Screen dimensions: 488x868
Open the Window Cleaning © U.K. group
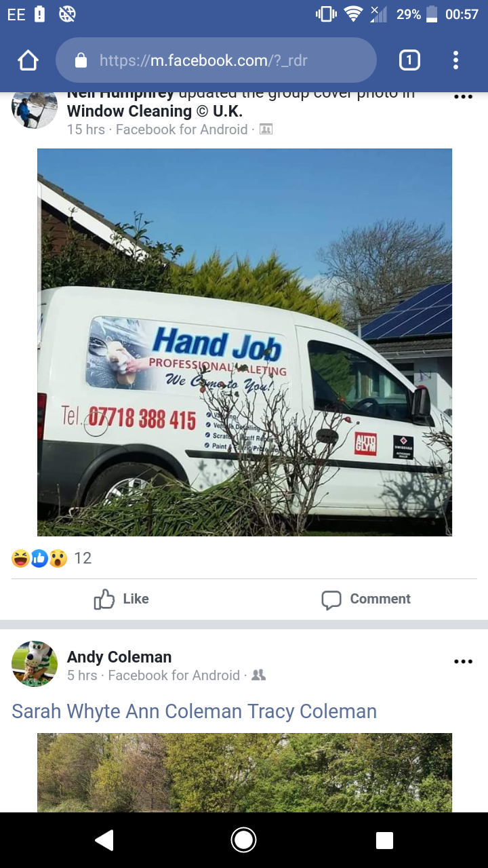[x=155, y=111]
